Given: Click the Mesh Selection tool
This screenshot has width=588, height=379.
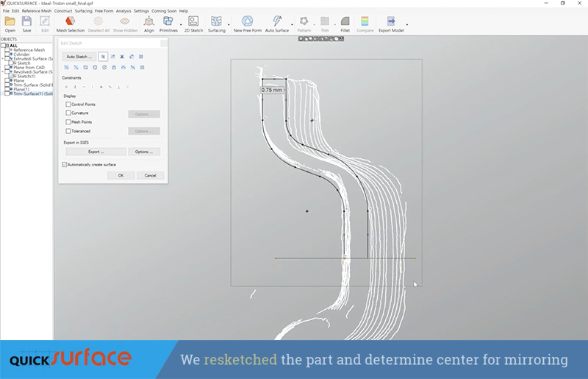Looking at the screenshot, I should (x=71, y=24).
